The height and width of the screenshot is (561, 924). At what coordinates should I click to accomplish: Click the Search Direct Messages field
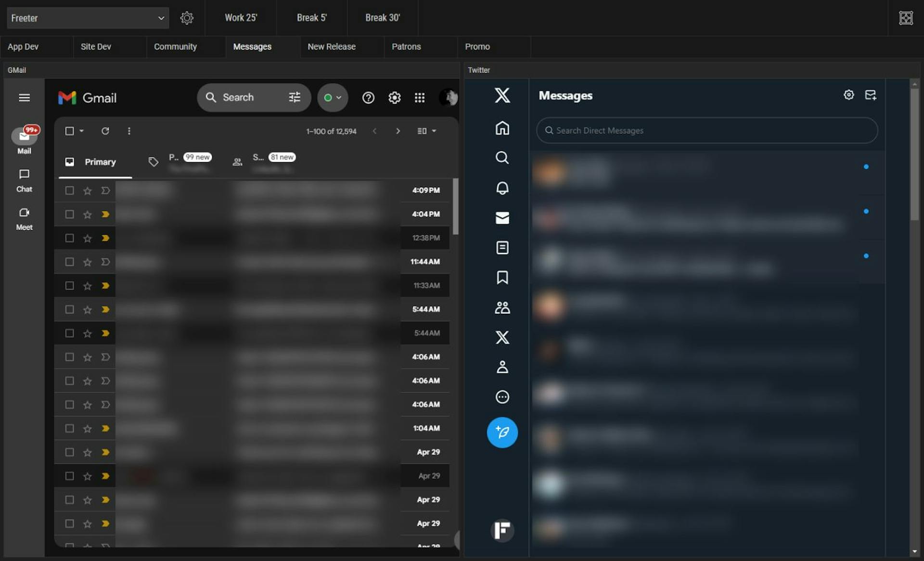[706, 130]
